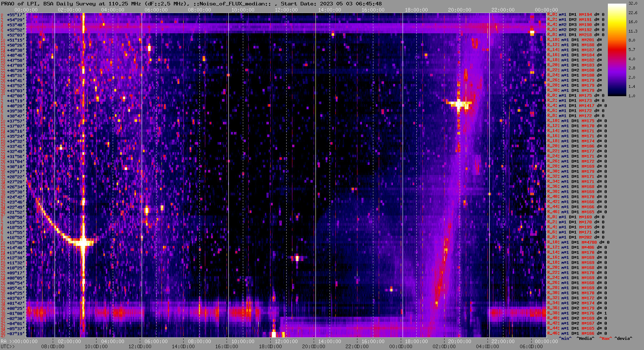
Task: Click 08:00:00 on the UTC axis
Action: (x=53, y=346)
